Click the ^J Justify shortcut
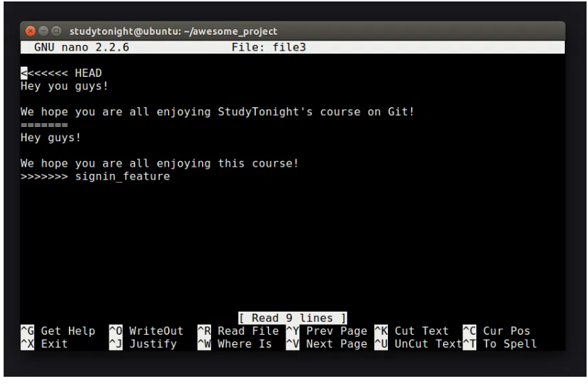 [143, 344]
